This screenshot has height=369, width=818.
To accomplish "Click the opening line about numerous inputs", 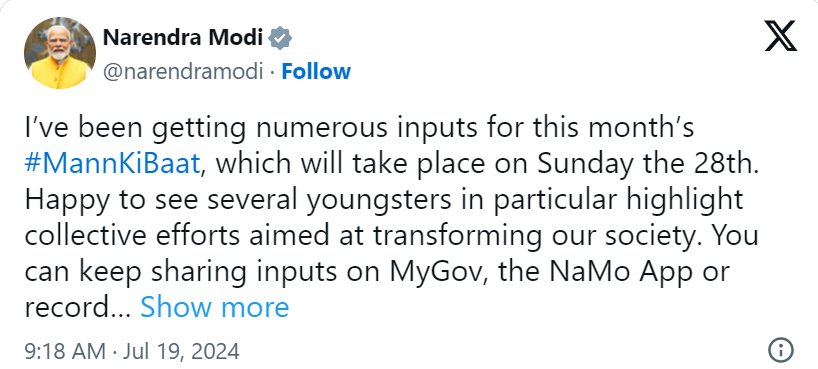I will click(x=359, y=128).
